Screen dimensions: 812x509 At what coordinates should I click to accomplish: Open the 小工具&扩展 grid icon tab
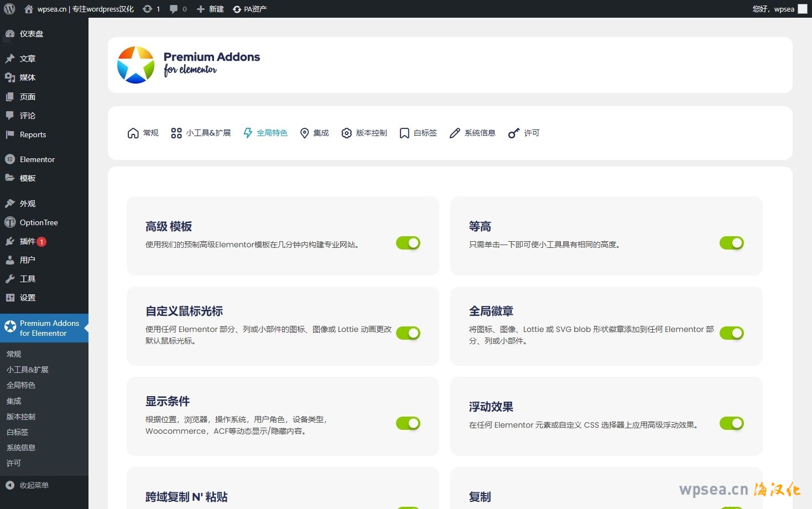coord(176,133)
